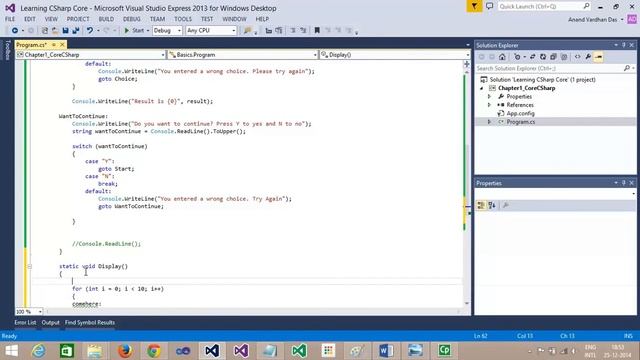Click Home icon in Solution Explorer toolbar
640x360 pixels.
click(502, 57)
